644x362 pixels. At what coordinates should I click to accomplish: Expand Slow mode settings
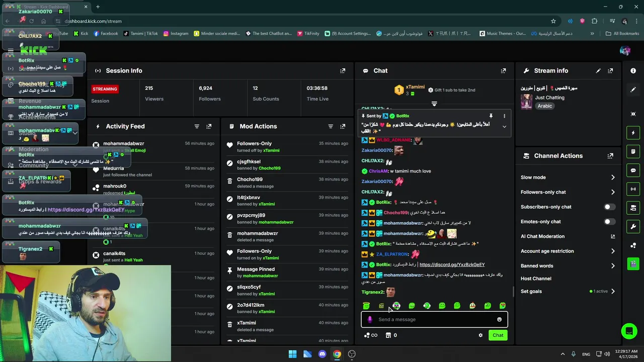613,177
